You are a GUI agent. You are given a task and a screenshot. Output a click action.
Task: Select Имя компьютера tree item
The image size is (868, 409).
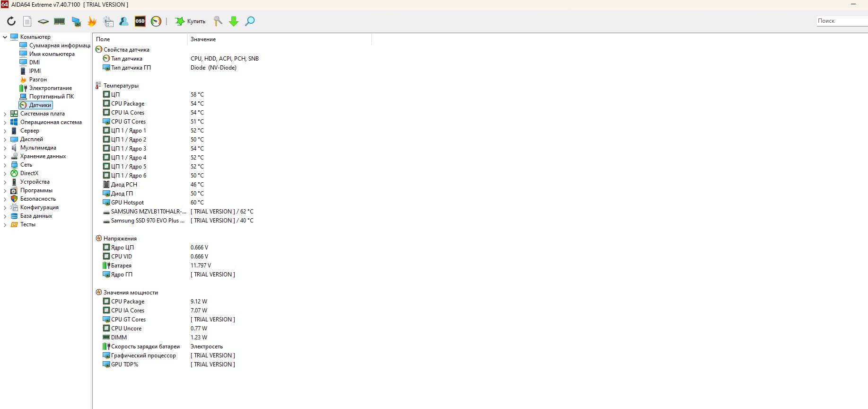[x=52, y=54]
